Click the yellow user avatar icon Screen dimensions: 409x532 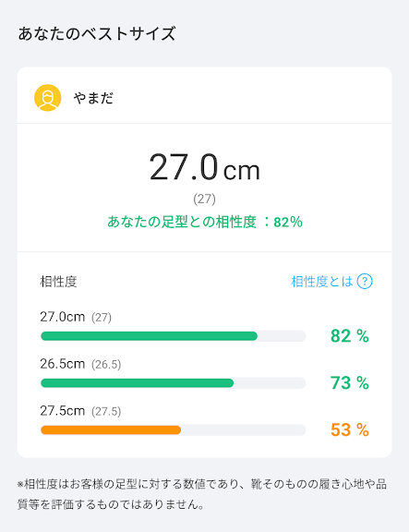[x=47, y=98]
